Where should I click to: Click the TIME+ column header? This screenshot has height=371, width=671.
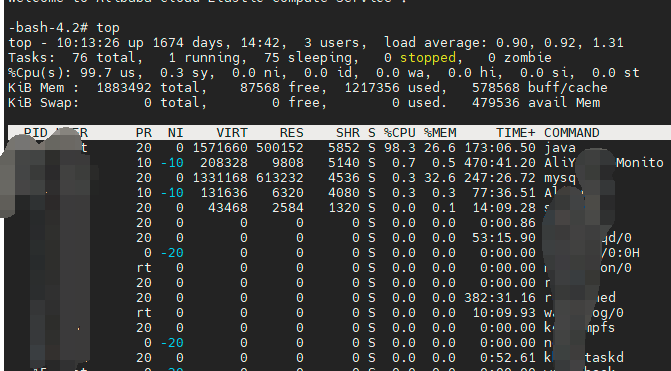pyautogui.click(x=516, y=133)
